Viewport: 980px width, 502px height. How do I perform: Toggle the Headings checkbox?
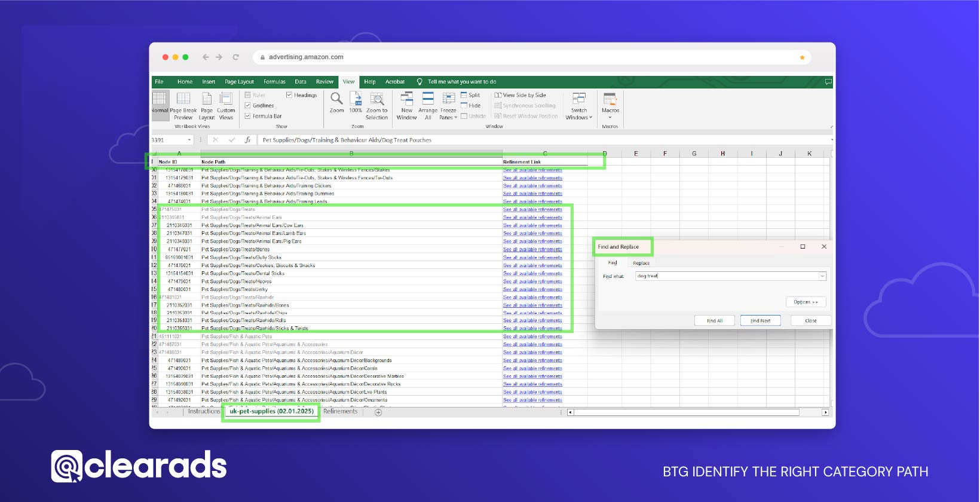coord(289,95)
